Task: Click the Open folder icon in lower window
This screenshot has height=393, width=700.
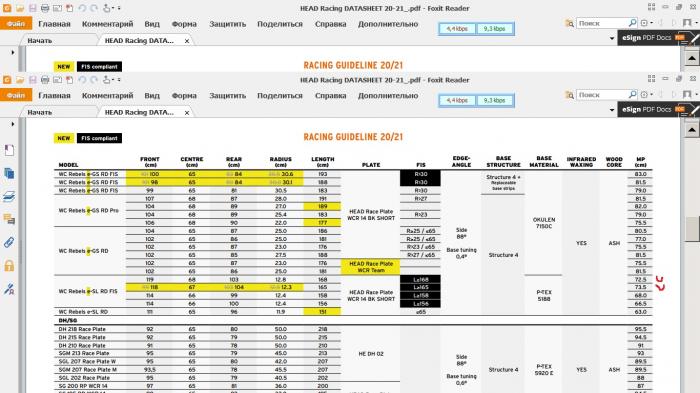Action: click(20, 80)
